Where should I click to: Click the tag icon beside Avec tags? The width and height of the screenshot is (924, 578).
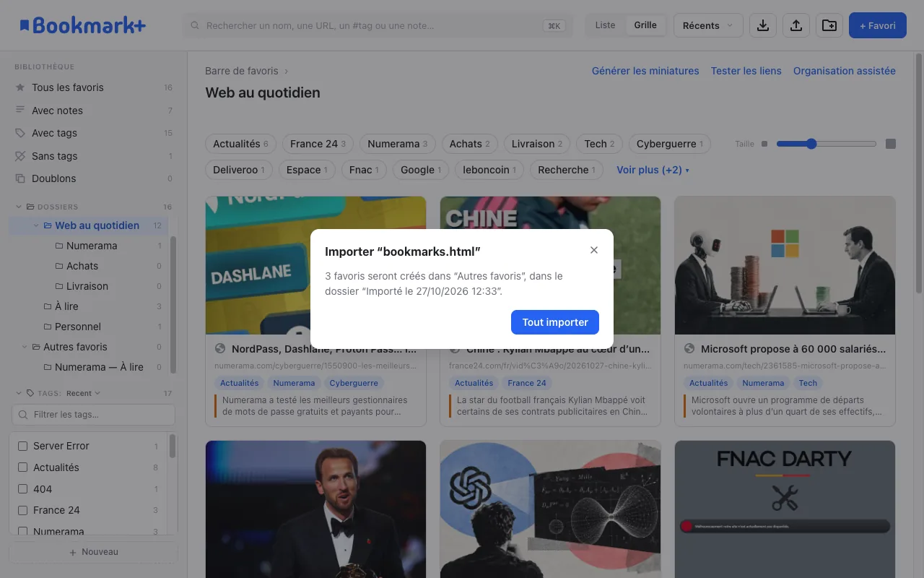point(20,133)
